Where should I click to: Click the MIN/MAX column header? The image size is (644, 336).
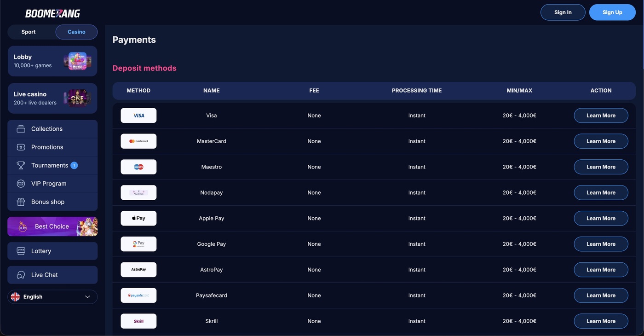(x=519, y=91)
